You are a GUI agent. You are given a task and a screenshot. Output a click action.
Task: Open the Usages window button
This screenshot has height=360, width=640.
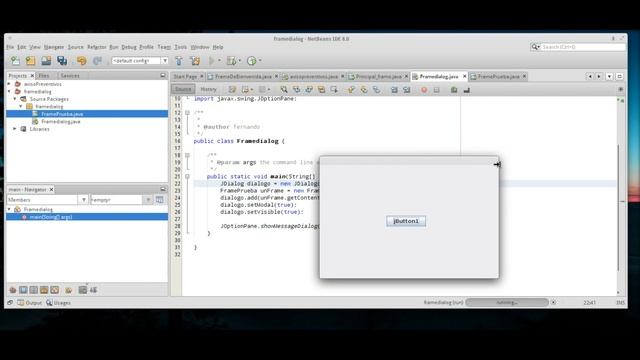(58, 303)
